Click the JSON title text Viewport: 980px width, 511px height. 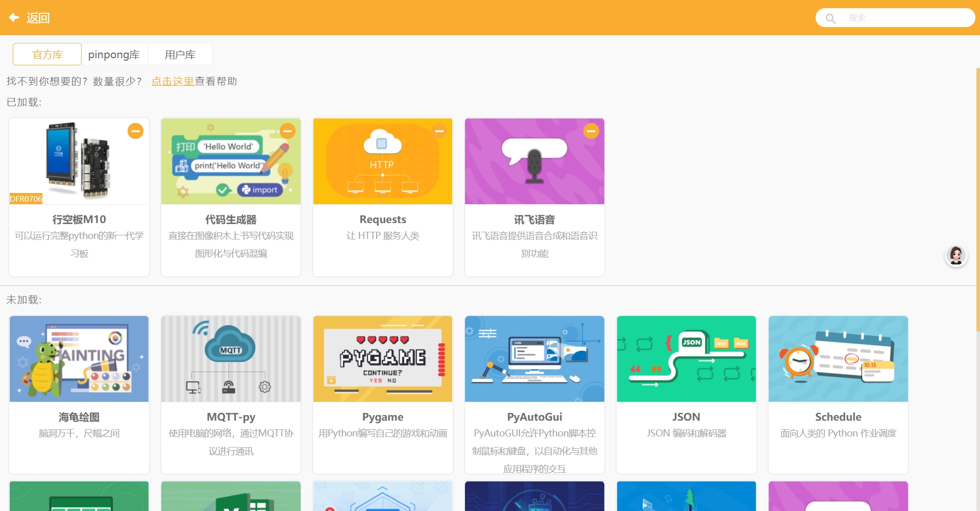[687, 417]
